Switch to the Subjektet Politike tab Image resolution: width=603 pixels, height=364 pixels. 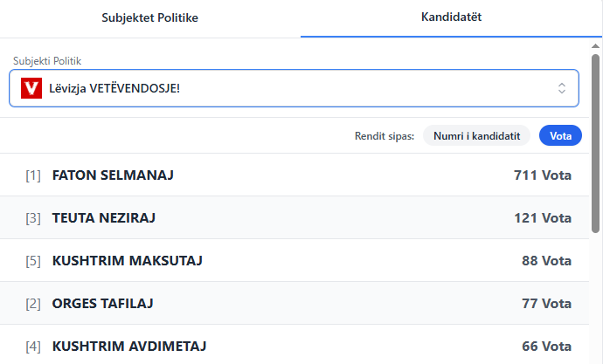click(x=150, y=17)
